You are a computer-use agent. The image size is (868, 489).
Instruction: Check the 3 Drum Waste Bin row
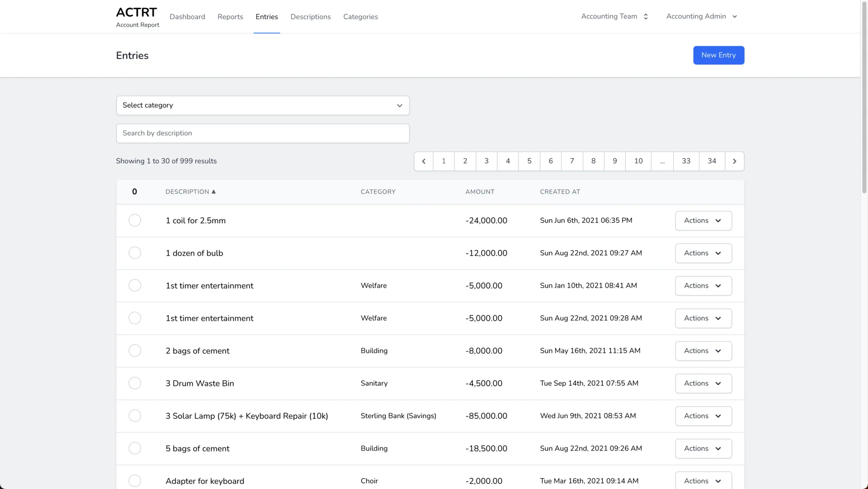click(x=135, y=383)
